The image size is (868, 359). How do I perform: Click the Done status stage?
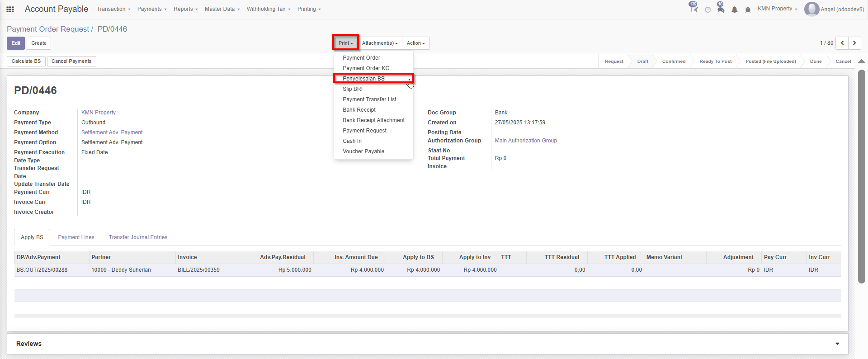(x=816, y=61)
